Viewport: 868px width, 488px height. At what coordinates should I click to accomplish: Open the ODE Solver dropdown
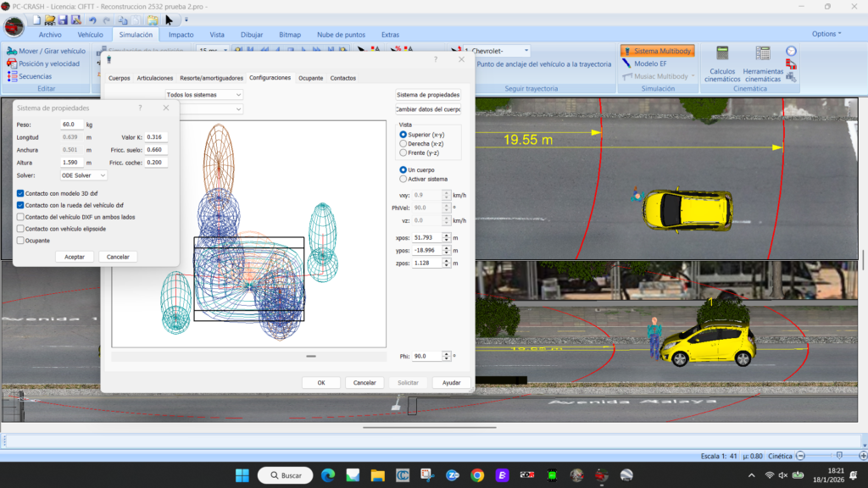point(83,175)
